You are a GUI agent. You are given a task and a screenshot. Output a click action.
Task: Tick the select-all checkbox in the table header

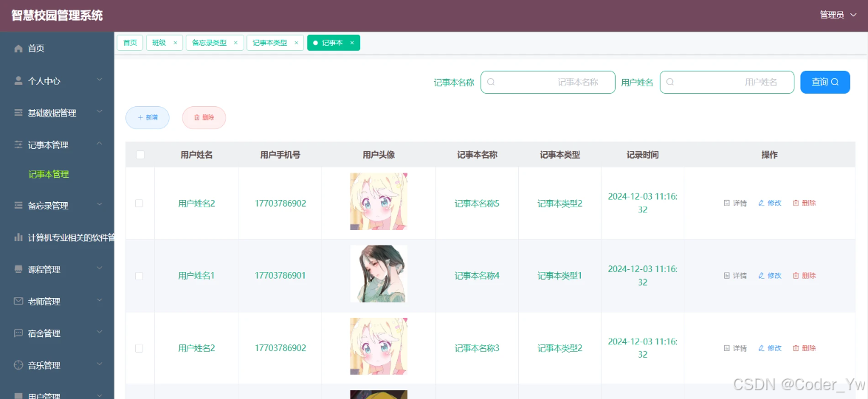[140, 155]
